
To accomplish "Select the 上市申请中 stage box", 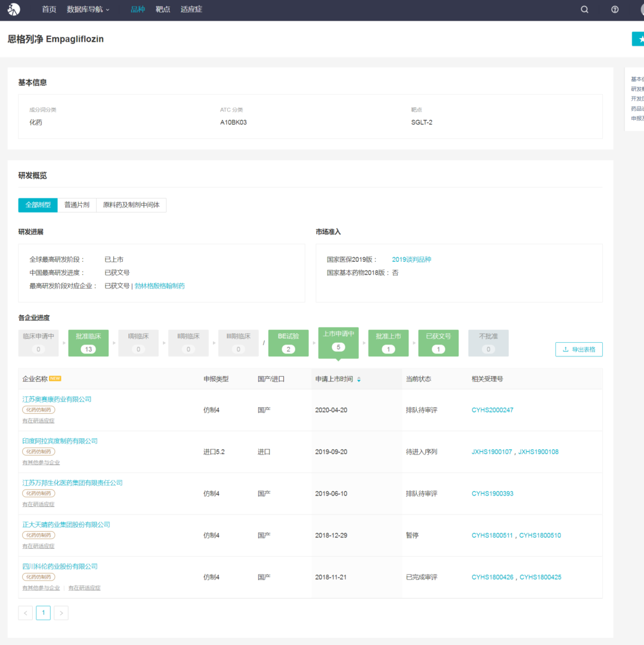I will [338, 343].
